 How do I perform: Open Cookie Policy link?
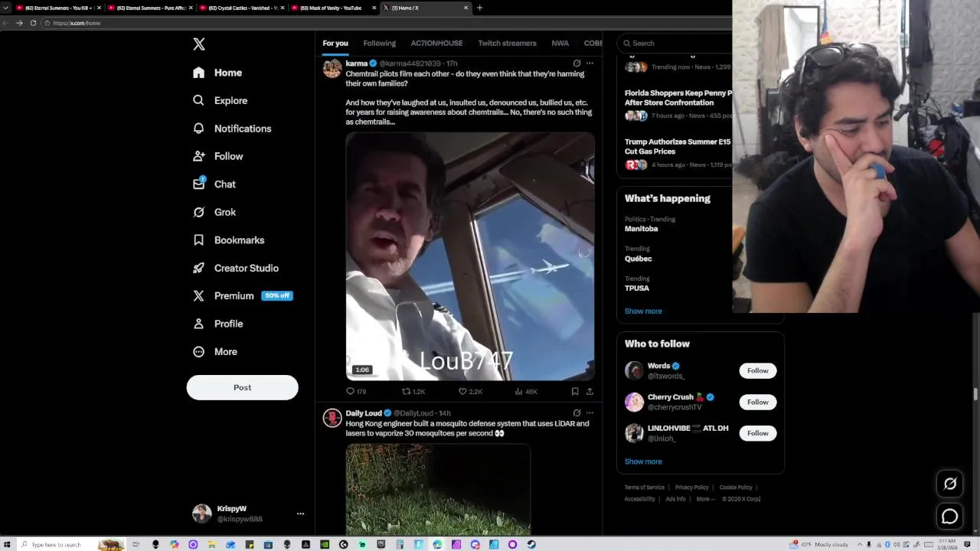pos(735,487)
